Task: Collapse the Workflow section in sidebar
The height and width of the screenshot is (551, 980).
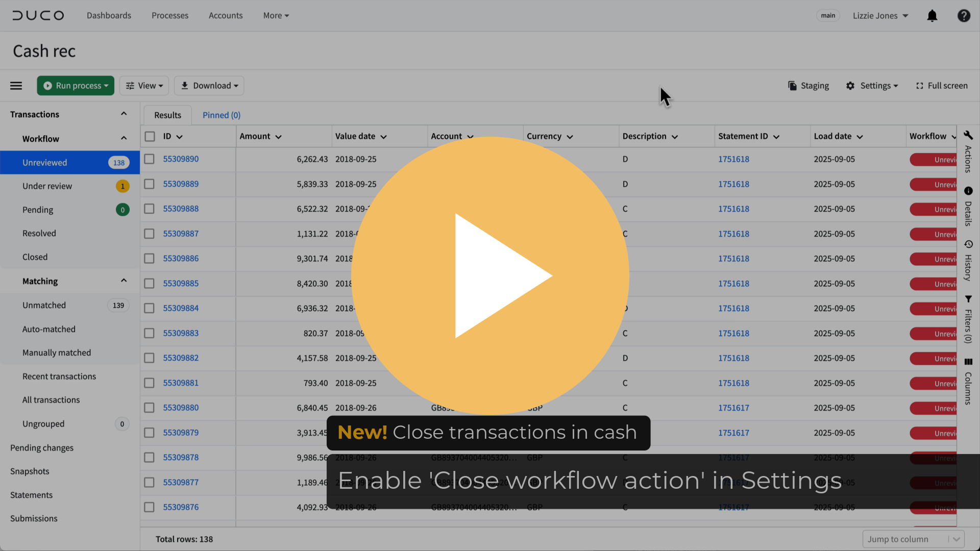Action: [124, 138]
